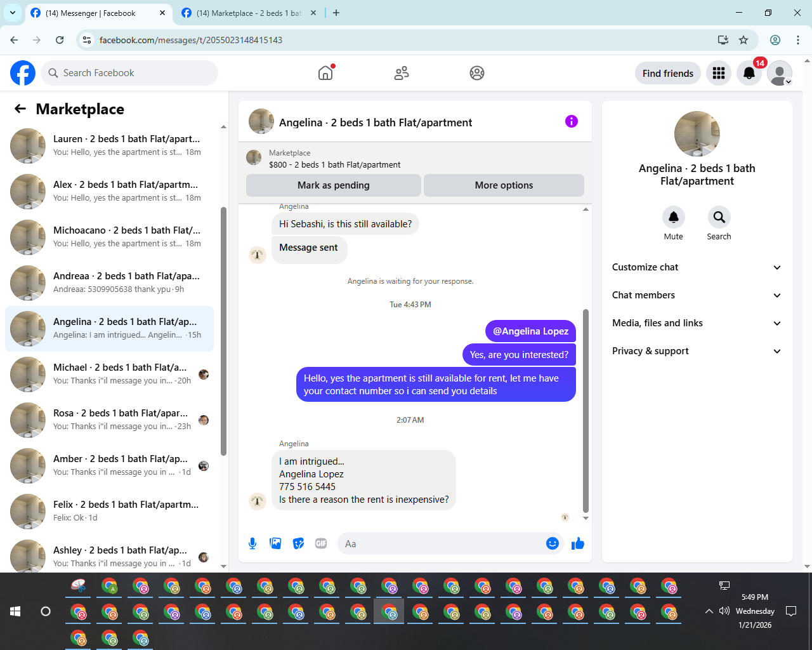Open the Lauren conversation in the list

[109, 146]
